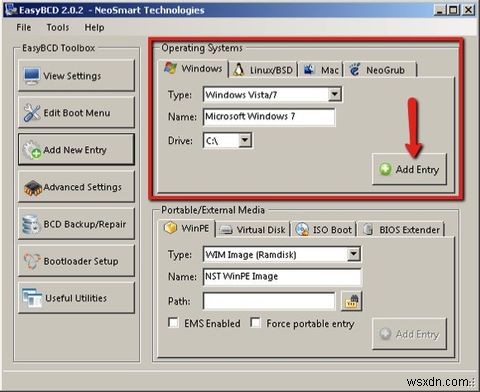Open the Drive C:\ dropdown

(x=245, y=140)
